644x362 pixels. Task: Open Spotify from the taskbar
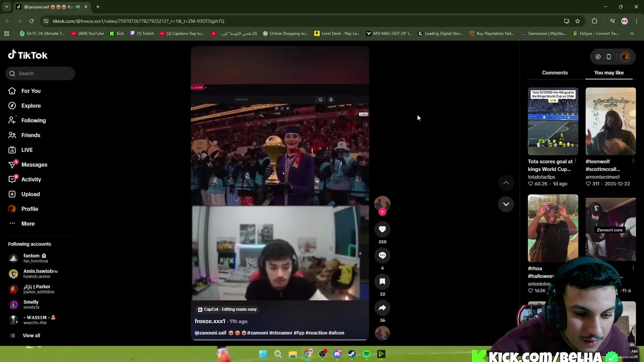click(x=366, y=354)
